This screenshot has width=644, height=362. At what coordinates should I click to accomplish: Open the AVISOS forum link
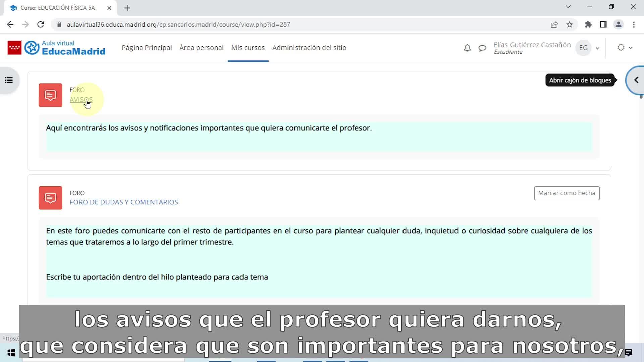tap(81, 100)
